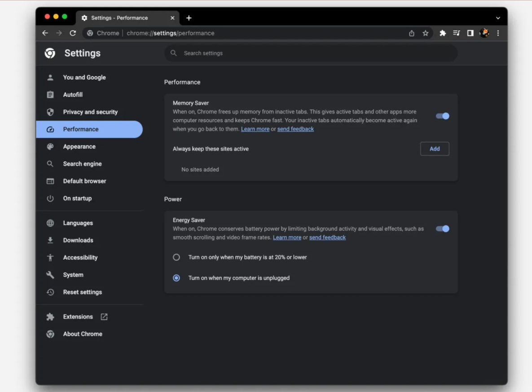Turn off the Energy Saver toggle
Viewport: 532px width, 392px height.
(x=442, y=229)
